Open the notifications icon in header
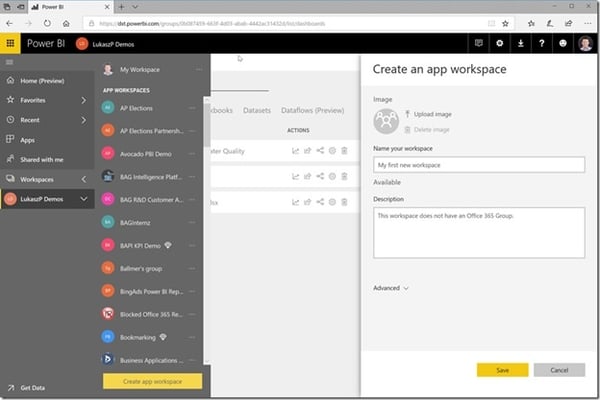The width and height of the screenshot is (600, 400). pos(478,43)
